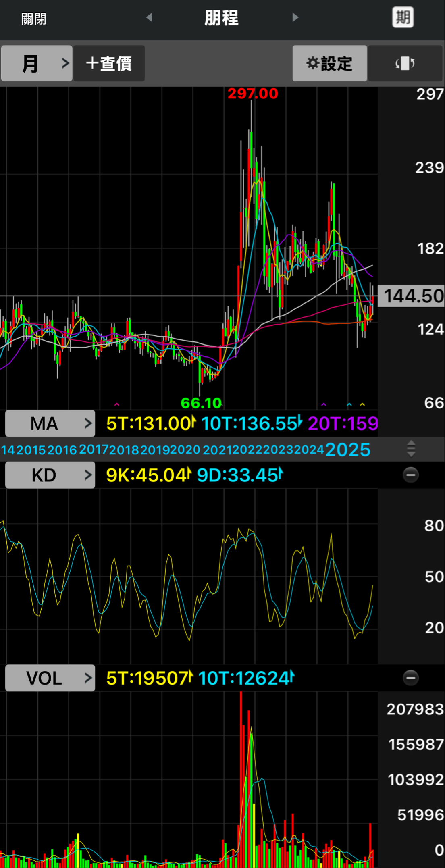The height and width of the screenshot is (868, 445).
Task: Tap the 297.00 peak price marker
Action: [253, 94]
